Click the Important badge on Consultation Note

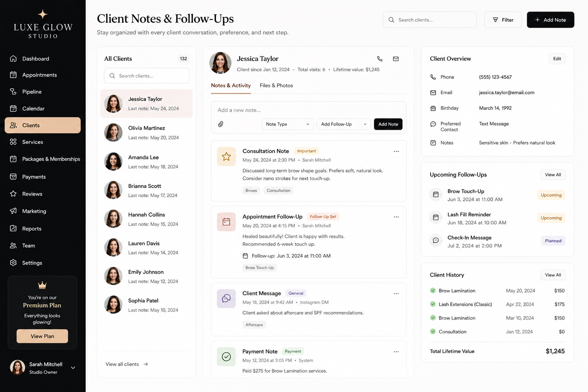click(307, 151)
